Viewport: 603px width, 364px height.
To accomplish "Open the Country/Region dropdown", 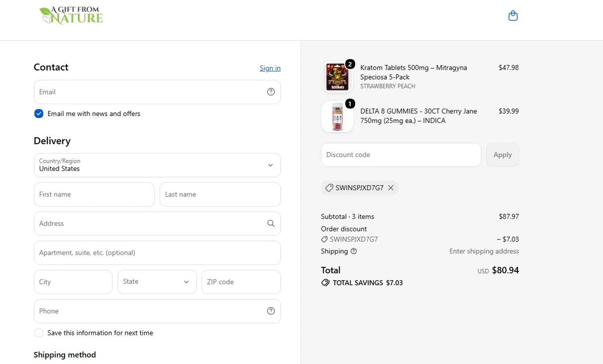I will 157,165.
